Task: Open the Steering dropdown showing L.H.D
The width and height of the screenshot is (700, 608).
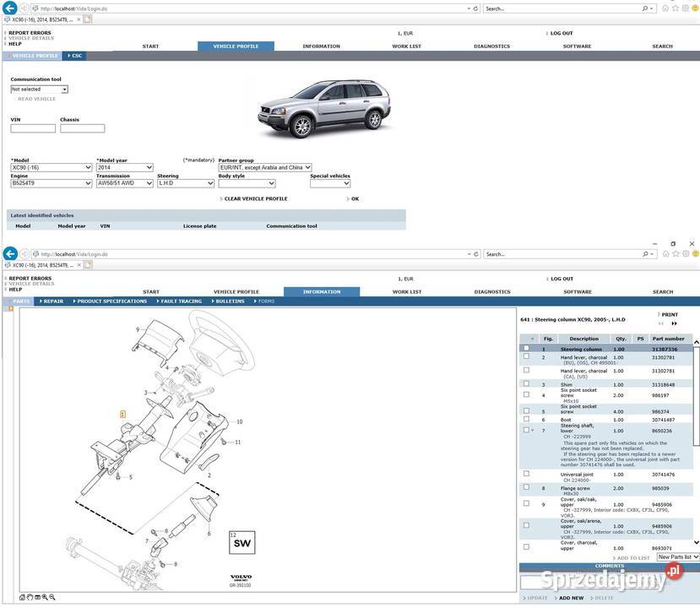Action: (186, 183)
